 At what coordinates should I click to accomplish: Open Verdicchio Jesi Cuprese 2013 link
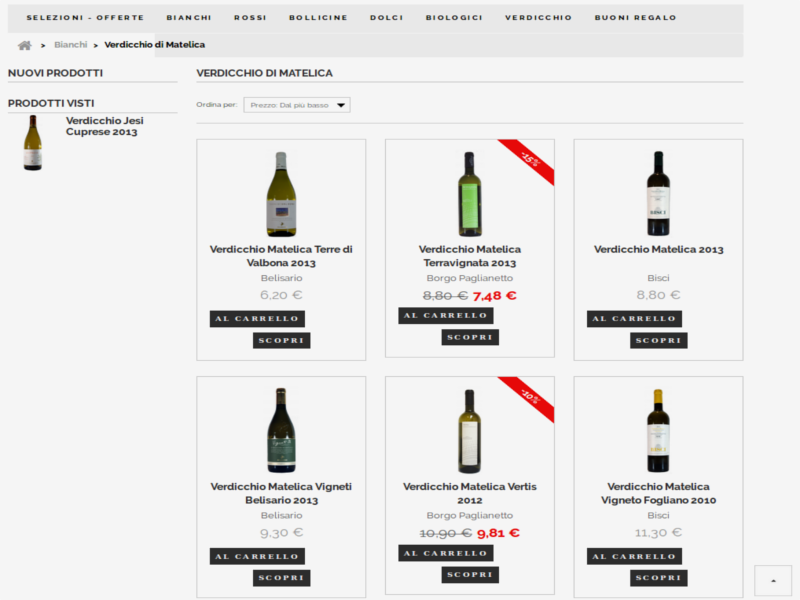coord(105,126)
